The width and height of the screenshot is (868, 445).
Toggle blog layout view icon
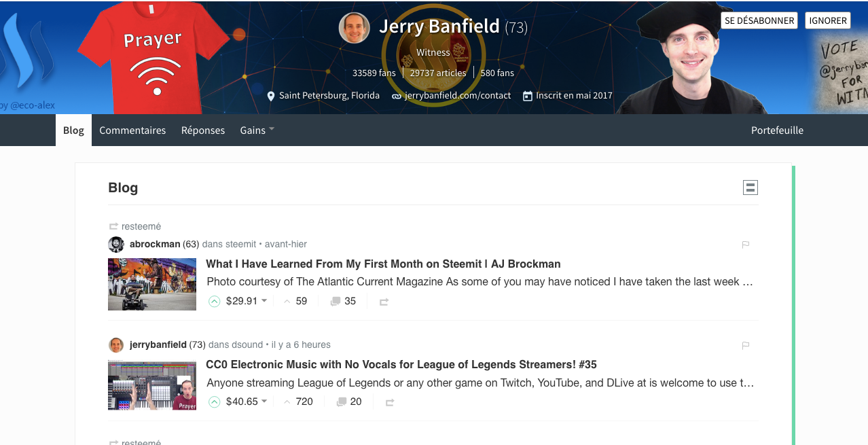coord(751,188)
